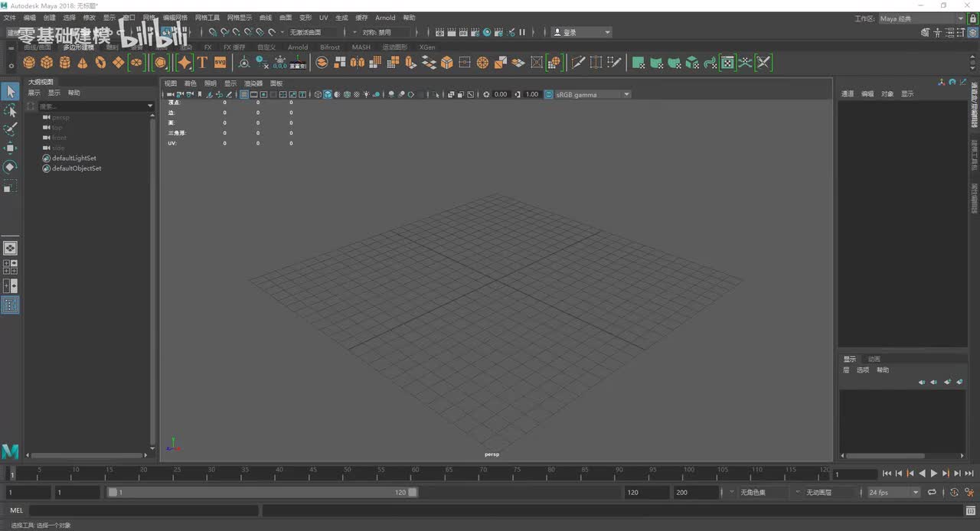Create a polygon sphere from the shelf
Screen dimensions: 980x531
pos(29,63)
